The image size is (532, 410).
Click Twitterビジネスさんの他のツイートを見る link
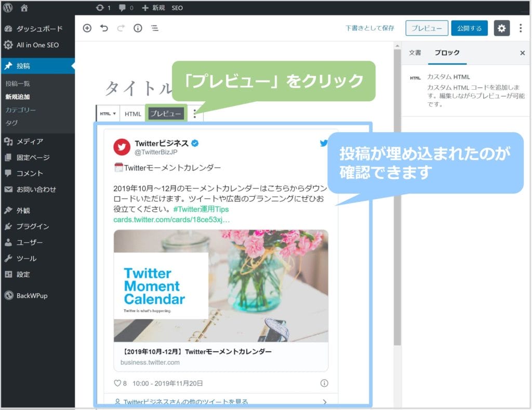185,402
